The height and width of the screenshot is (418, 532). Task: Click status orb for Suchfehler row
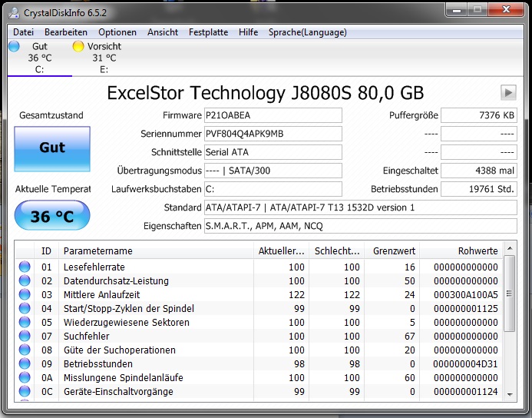point(25,336)
